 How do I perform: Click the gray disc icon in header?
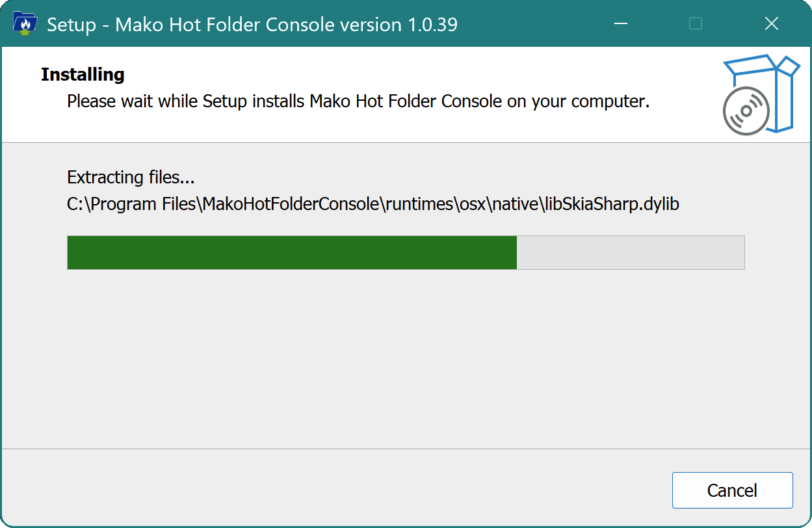point(746,111)
